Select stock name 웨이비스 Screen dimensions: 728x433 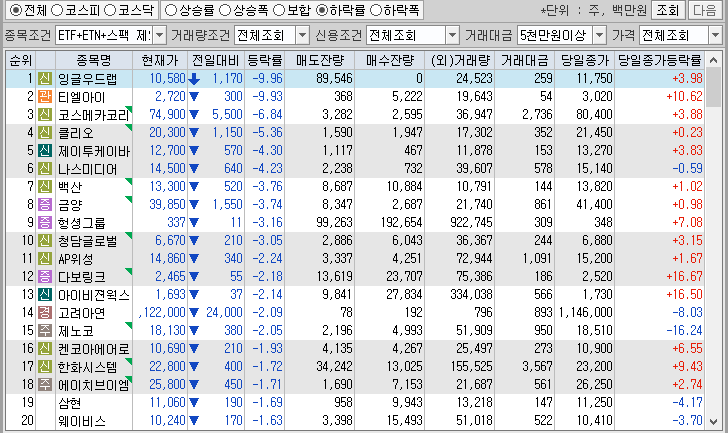82,421
